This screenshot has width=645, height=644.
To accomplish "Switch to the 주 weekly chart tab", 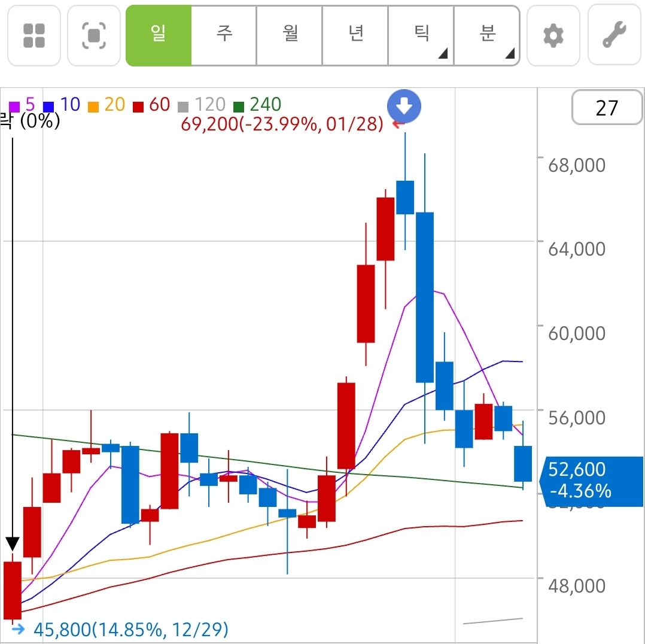I will point(224,35).
